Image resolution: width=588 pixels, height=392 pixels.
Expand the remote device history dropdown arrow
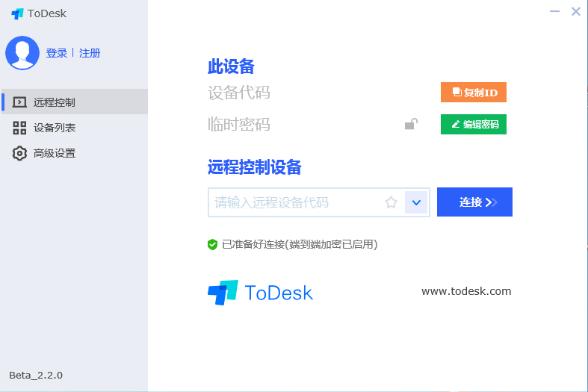point(416,202)
